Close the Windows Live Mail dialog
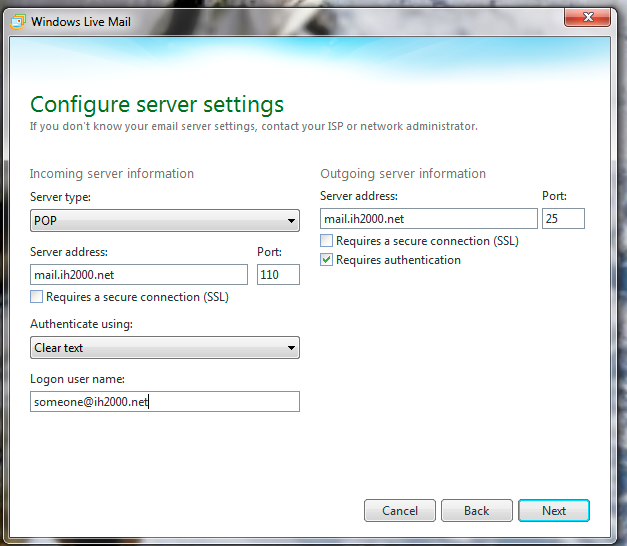This screenshot has width=627, height=546. pyautogui.click(x=590, y=16)
